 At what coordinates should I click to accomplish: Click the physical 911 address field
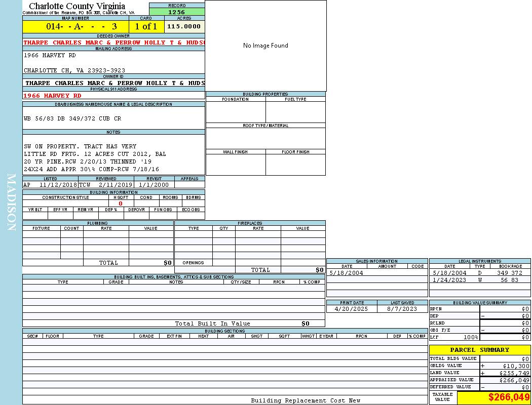click(53, 96)
